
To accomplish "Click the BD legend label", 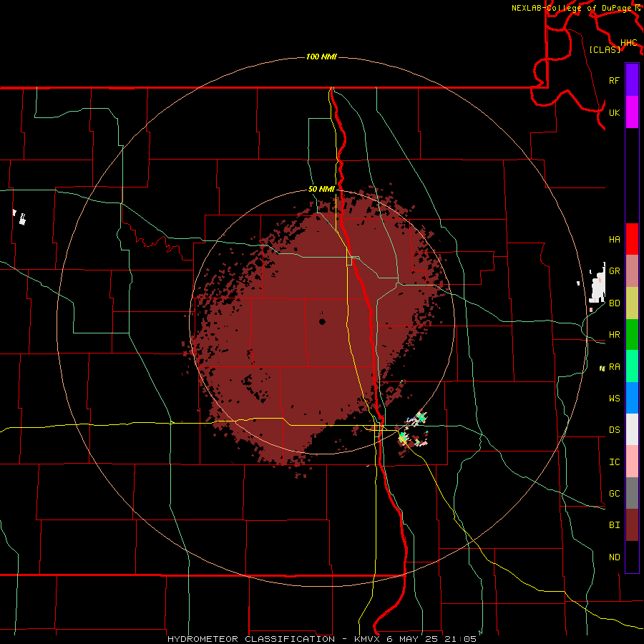I will [614, 303].
